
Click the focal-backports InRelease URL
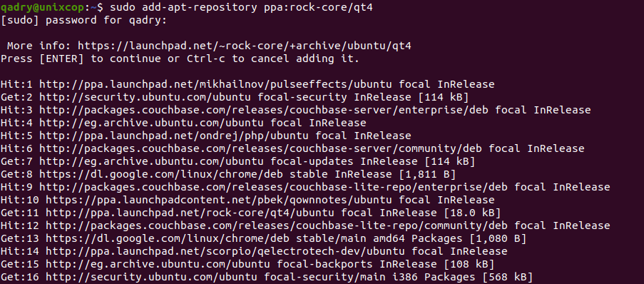(158, 264)
